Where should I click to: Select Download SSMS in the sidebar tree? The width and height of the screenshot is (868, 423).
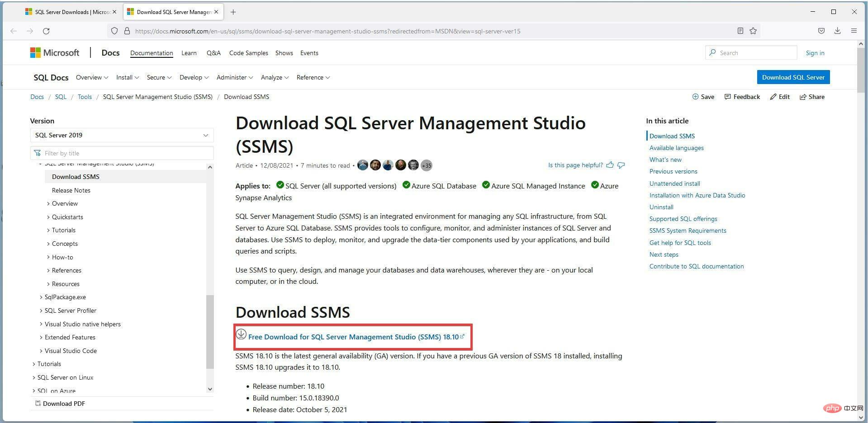tap(125, 177)
